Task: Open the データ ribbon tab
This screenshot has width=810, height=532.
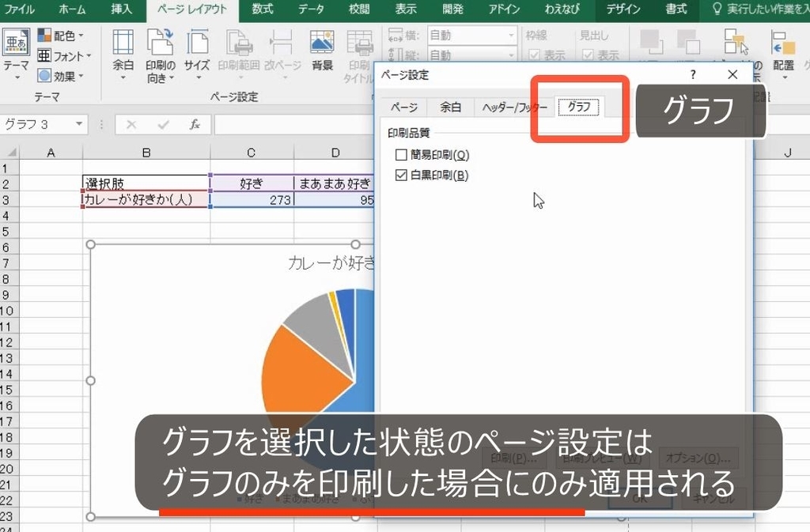Action: [311, 9]
